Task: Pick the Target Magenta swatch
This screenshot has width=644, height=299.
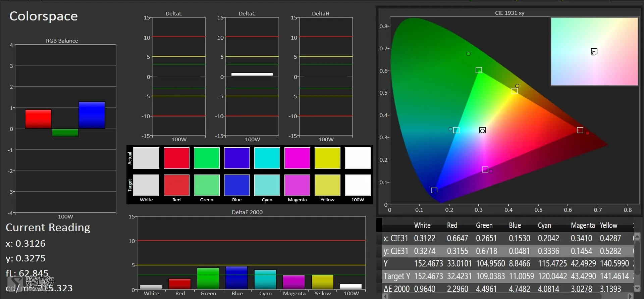Action: click(297, 185)
